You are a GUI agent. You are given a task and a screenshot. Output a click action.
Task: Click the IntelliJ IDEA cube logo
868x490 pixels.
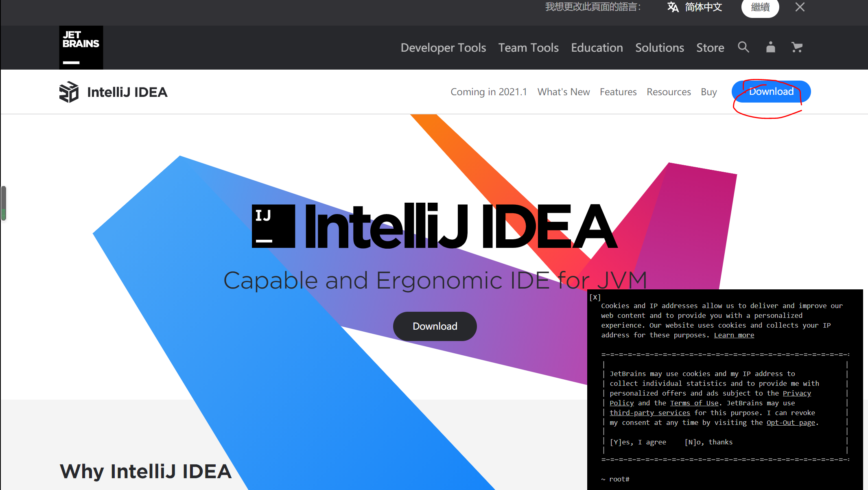pyautogui.click(x=69, y=92)
